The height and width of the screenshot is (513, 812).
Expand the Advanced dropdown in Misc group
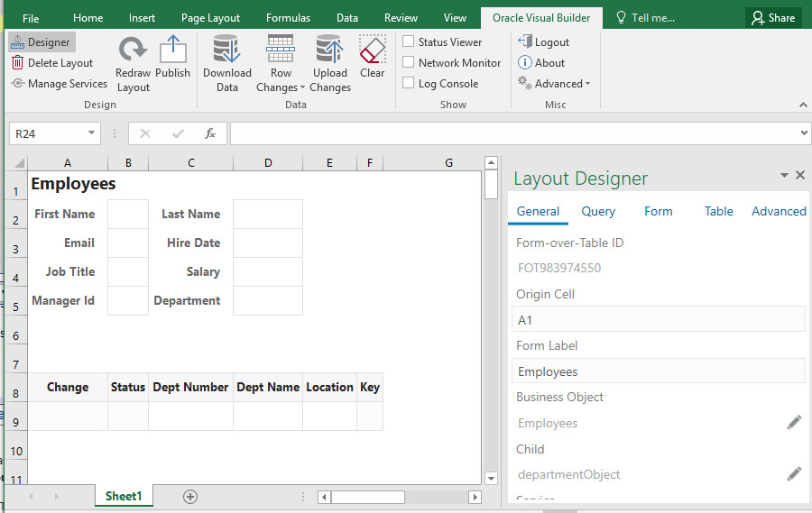587,84
